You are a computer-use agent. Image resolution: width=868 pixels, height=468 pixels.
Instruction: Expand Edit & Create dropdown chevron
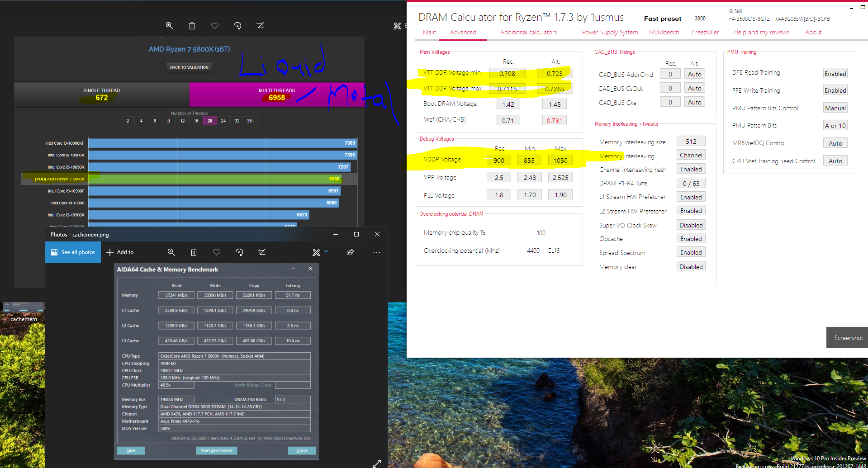pyautogui.click(x=326, y=251)
